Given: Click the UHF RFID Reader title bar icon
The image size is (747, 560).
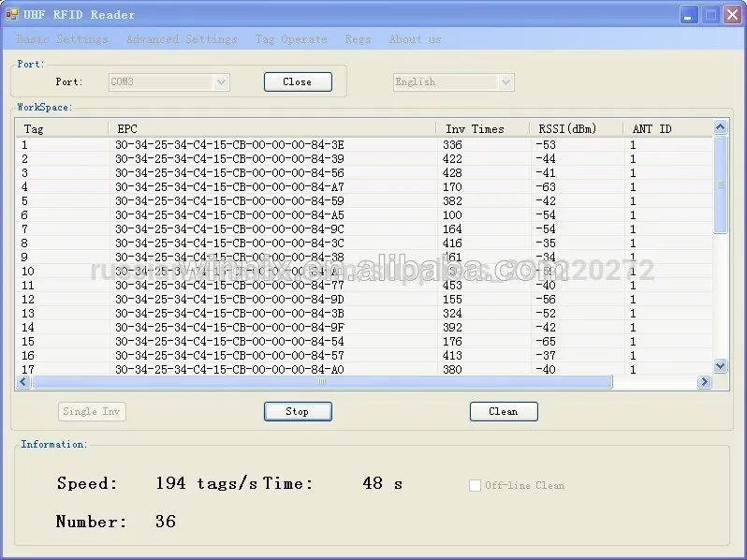Looking at the screenshot, I should [x=12, y=14].
